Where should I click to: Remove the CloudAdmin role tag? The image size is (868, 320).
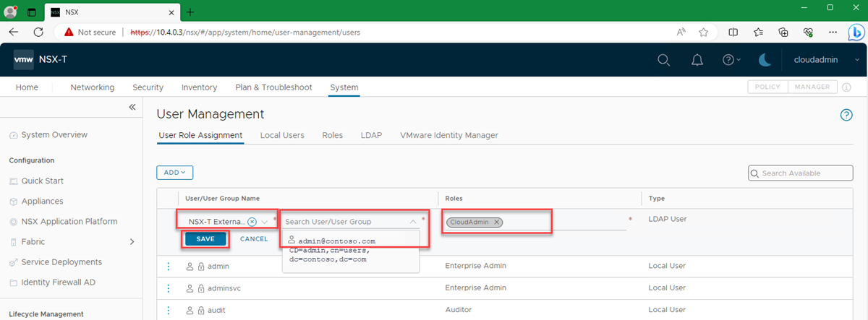[496, 222]
